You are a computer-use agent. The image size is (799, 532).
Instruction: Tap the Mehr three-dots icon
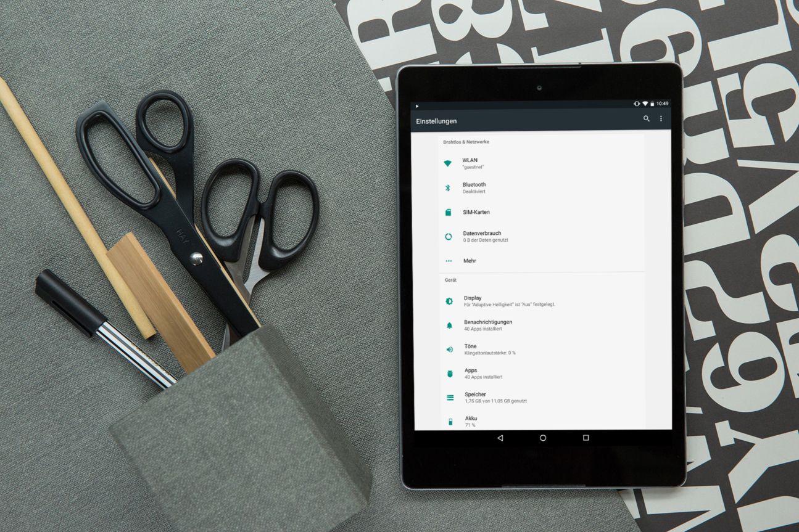(449, 261)
